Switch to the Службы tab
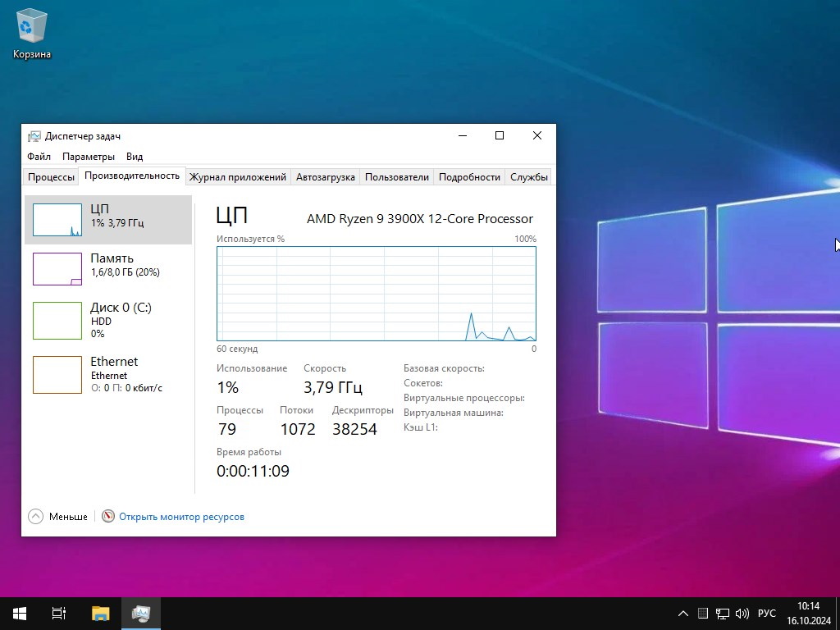 [x=529, y=177]
